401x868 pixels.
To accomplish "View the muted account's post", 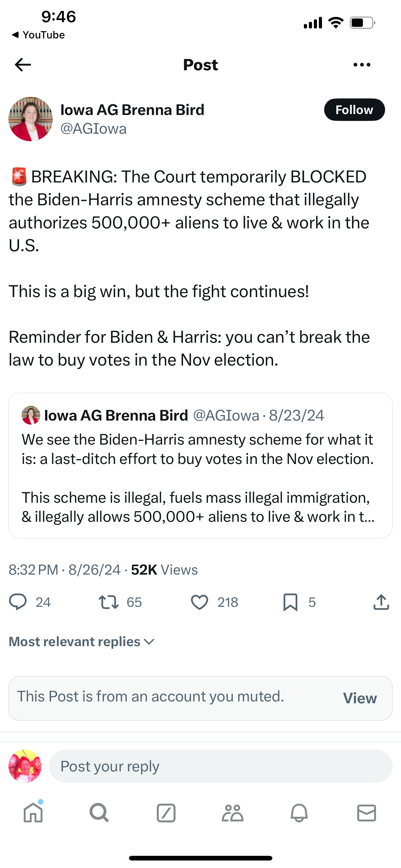I will pos(359,698).
